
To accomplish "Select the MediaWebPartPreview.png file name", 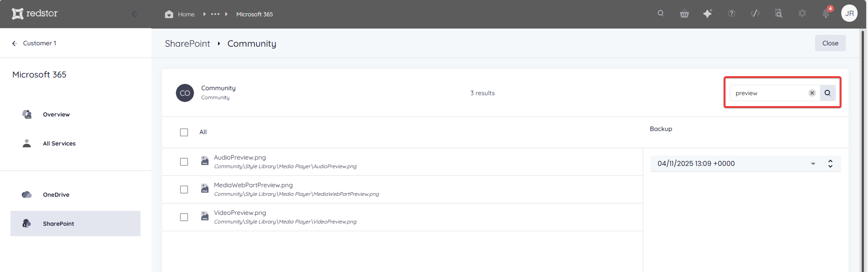I will click(253, 185).
